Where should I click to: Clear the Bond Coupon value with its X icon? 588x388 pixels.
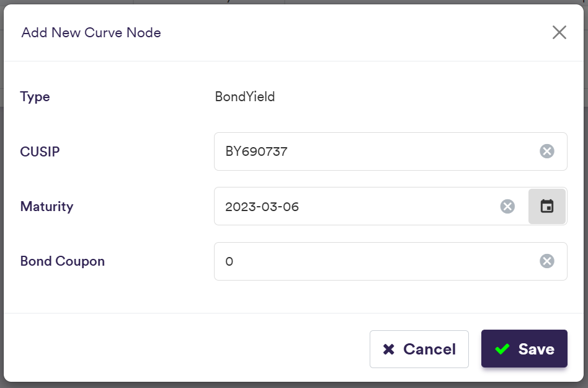546,261
